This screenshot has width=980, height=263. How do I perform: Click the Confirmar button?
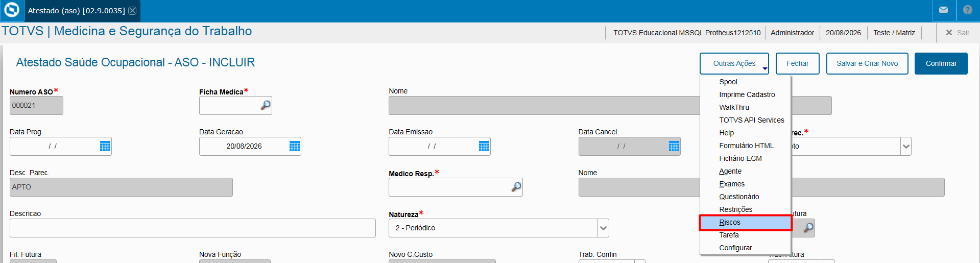click(941, 63)
